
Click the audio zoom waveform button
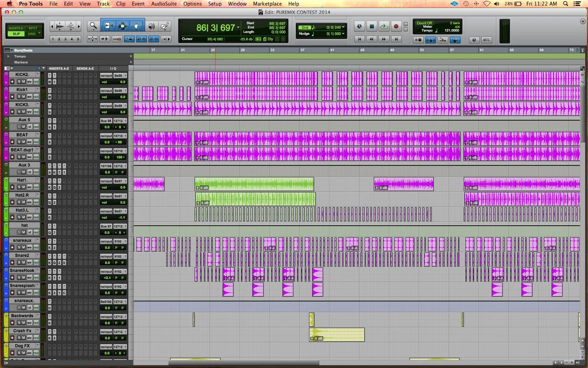pyautogui.click(x=60, y=26)
